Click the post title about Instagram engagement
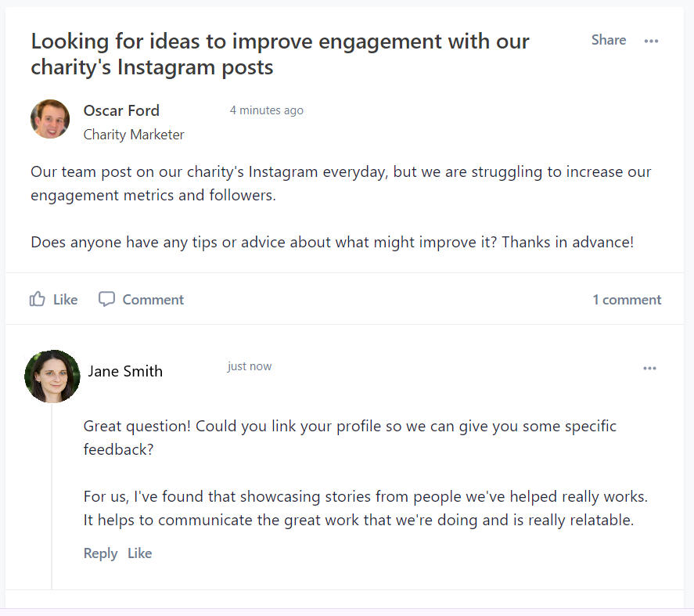 [279, 53]
